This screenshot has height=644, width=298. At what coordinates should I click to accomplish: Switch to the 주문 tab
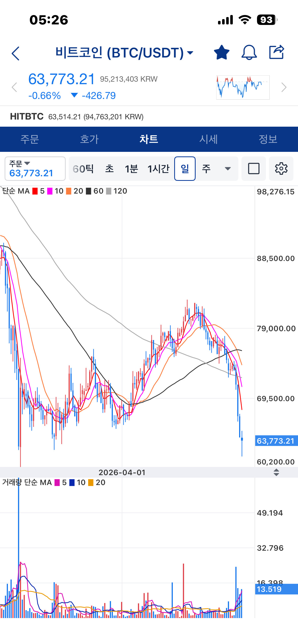(30, 139)
